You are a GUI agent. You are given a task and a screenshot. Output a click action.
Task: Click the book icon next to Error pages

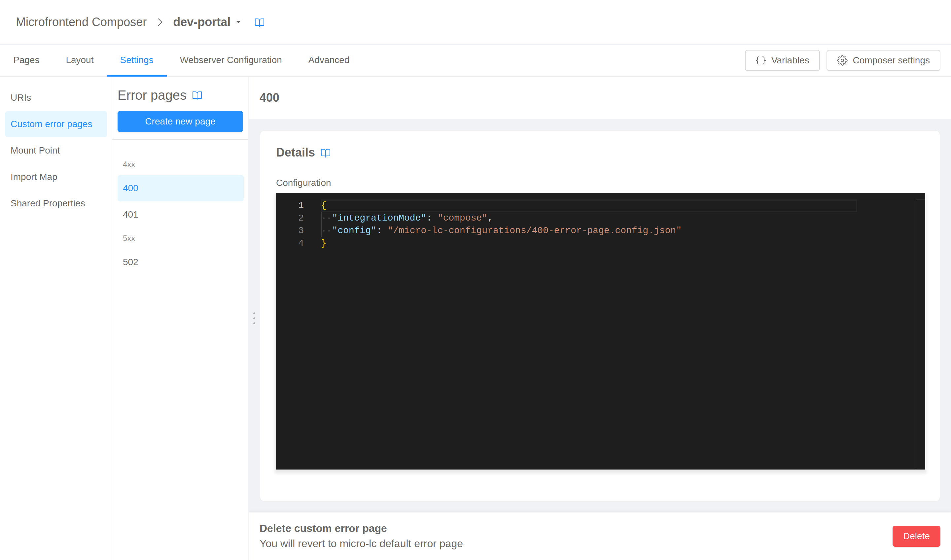197,95
